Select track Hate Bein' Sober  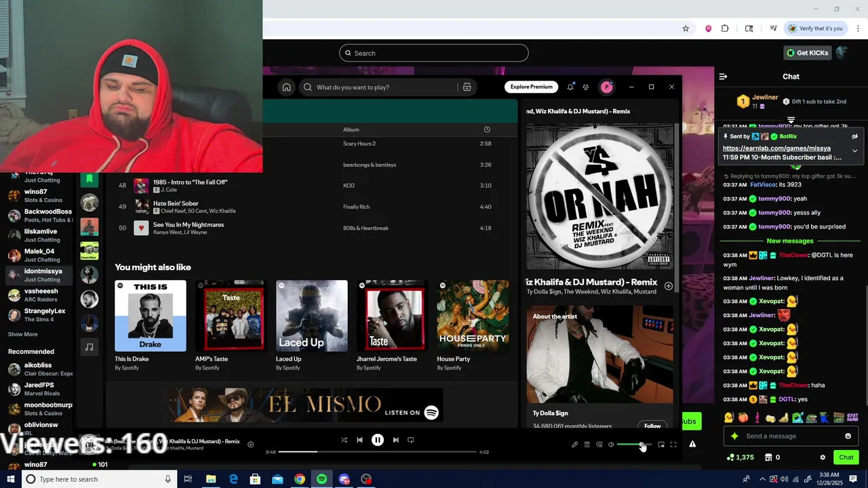(x=176, y=203)
